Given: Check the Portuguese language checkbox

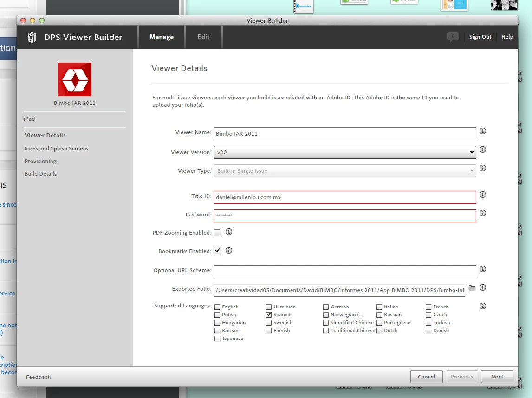Looking at the screenshot, I should tap(379, 323).
